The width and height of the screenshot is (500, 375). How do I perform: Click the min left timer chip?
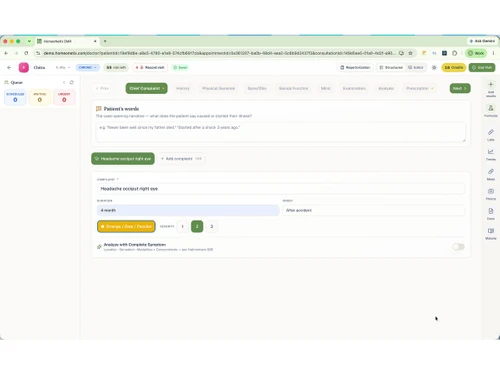[116, 67]
